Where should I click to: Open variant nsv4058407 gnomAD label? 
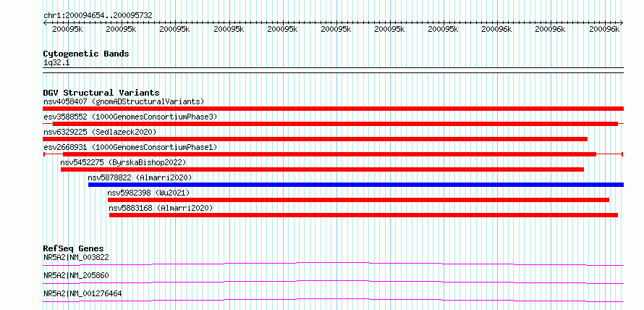coord(124,101)
